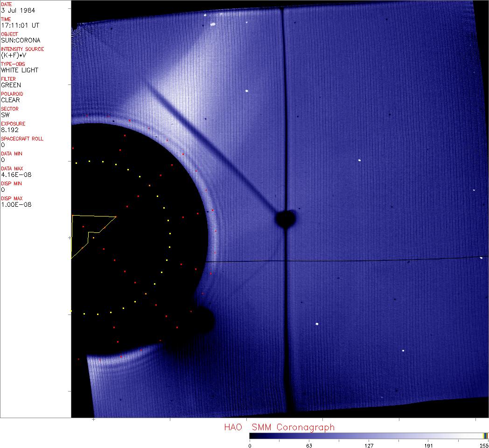
Task: Click the display max value 1.00E-08
Action: (15, 204)
